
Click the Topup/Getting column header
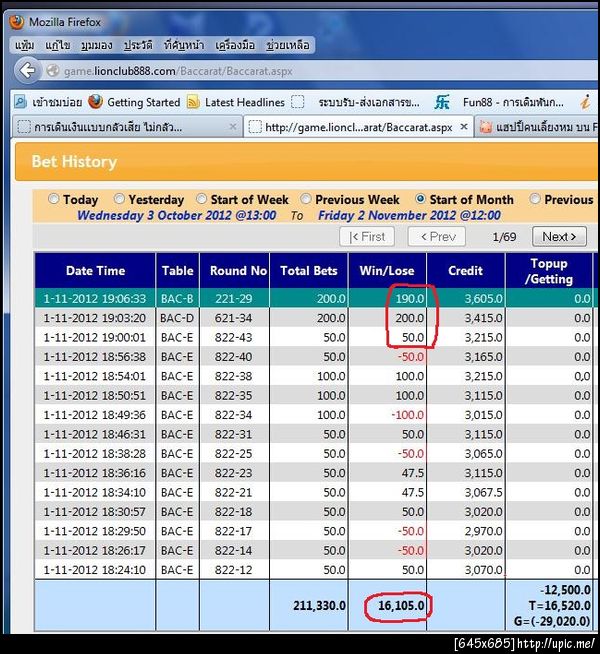(549, 271)
